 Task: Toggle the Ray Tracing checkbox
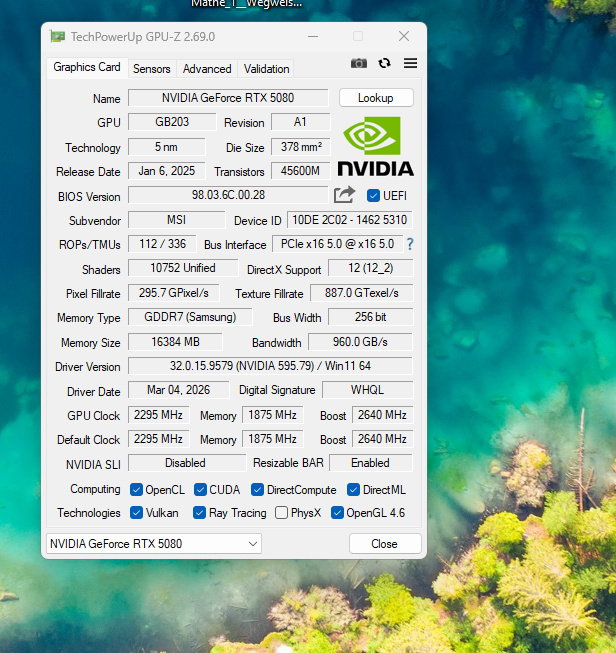coord(200,513)
